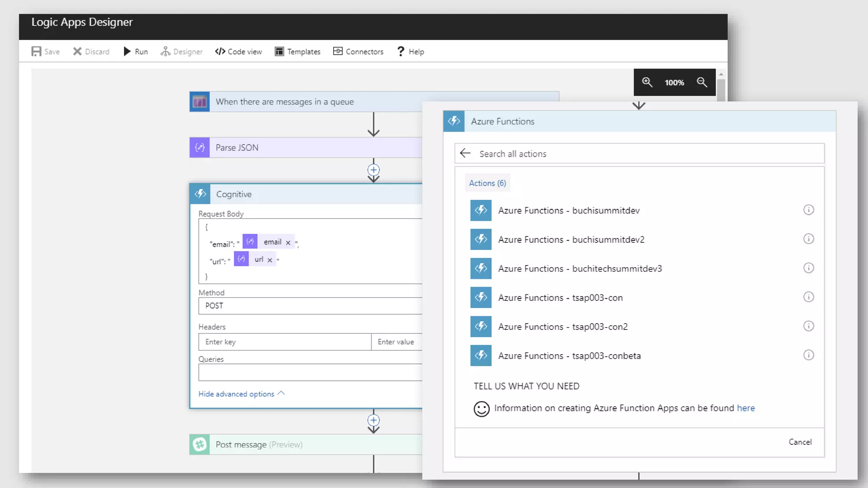Image resolution: width=868 pixels, height=488 pixels.
Task: Click the zoom out magnifier icon
Action: [702, 82]
